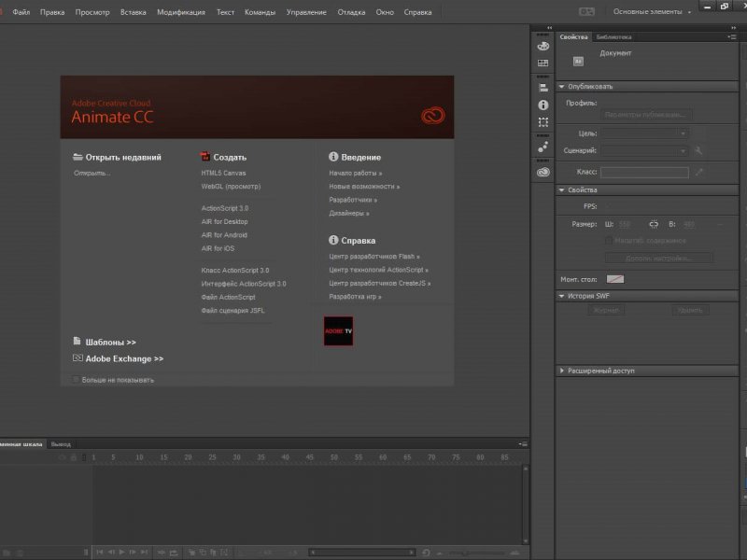The image size is (747, 560).
Task: Open the Swatches panel grid icon
Action: (x=543, y=63)
